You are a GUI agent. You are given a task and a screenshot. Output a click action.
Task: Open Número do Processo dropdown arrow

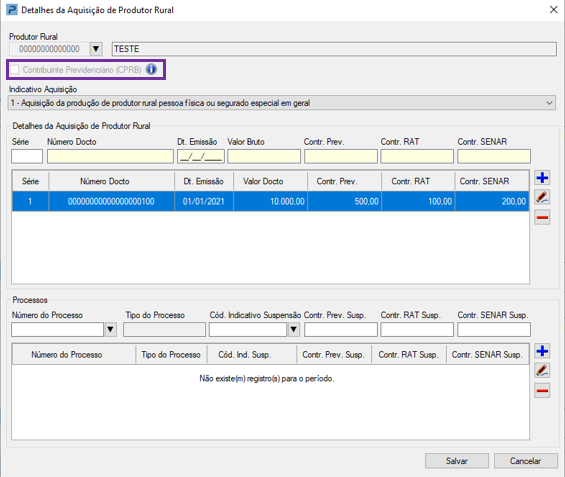(110, 329)
